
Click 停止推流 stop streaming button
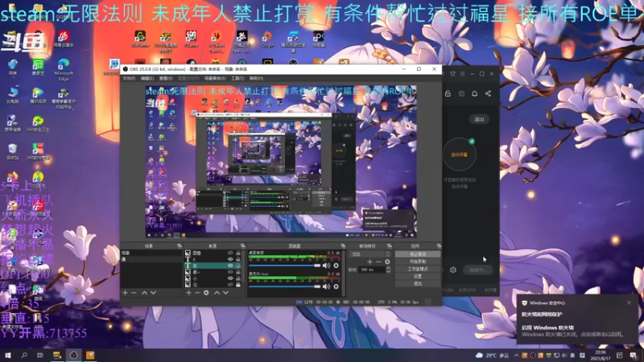click(x=418, y=254)
